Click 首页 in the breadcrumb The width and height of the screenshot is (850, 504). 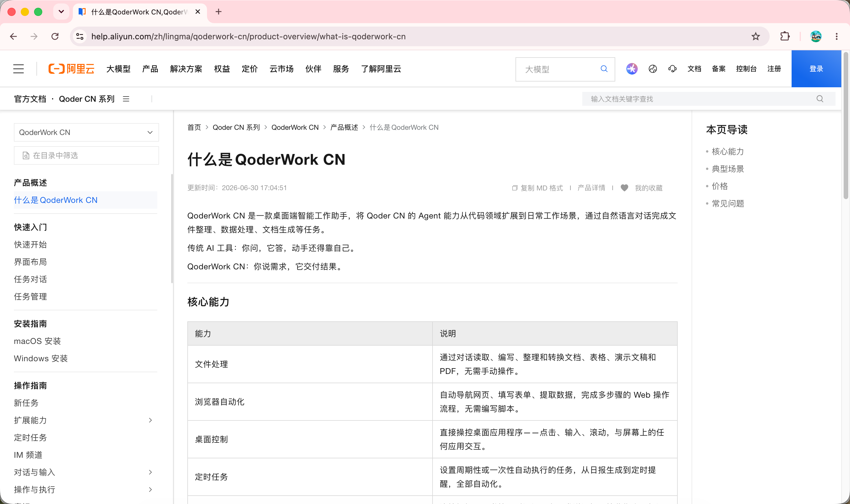click(x=194, y=127)
